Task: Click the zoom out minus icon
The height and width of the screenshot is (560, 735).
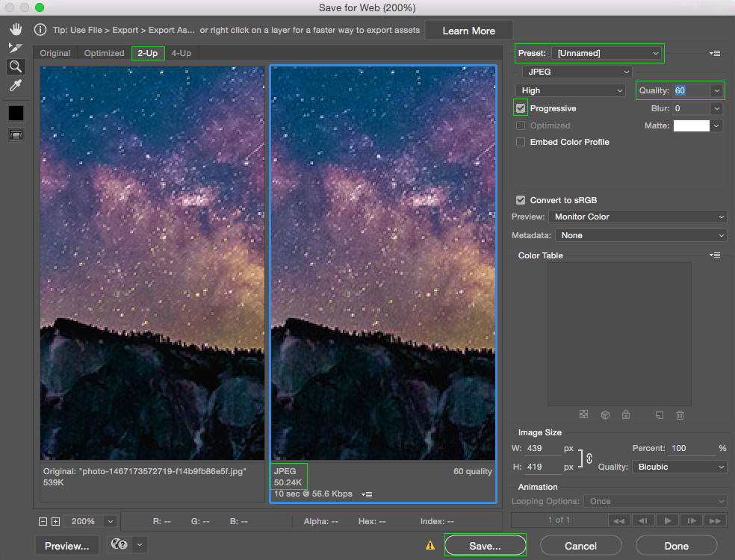Action: pyautogui.click(x=43, y=521)
